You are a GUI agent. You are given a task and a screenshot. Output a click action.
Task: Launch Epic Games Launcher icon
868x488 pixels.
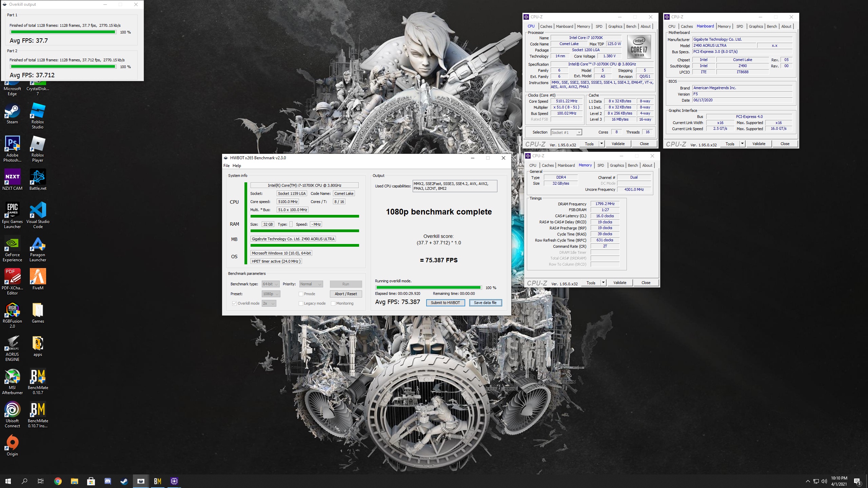tap(12, 216)
